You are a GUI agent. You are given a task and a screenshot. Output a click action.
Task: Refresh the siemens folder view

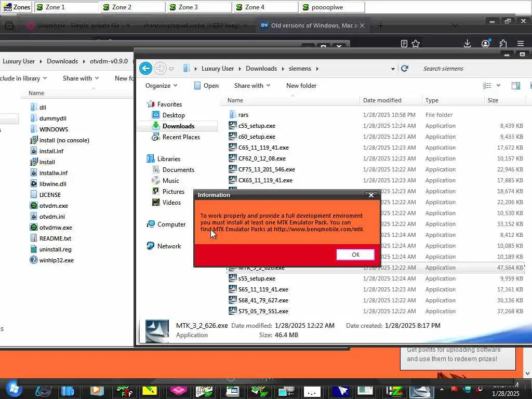[x=404, y=69]
